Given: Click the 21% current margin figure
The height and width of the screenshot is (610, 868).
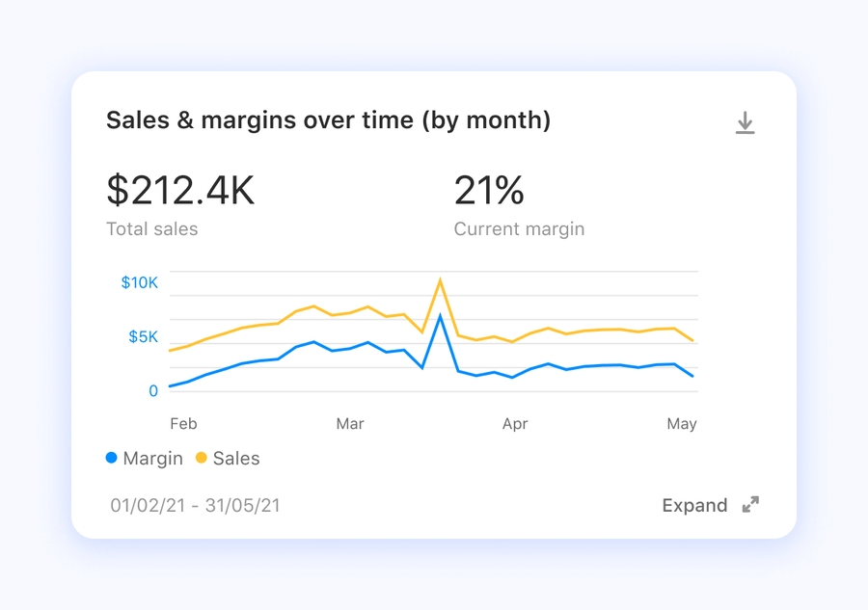Looking at the screenshot, I should [489, 190].
